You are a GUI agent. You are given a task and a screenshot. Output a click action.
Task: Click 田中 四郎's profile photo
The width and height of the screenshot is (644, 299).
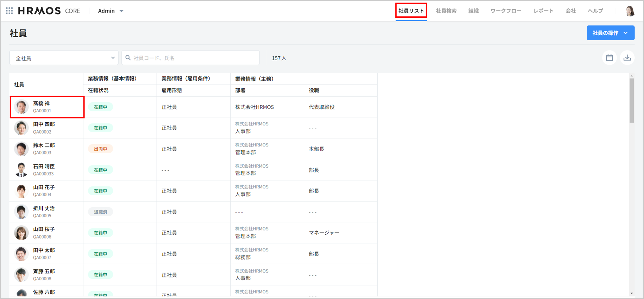(x=21, y=128)
